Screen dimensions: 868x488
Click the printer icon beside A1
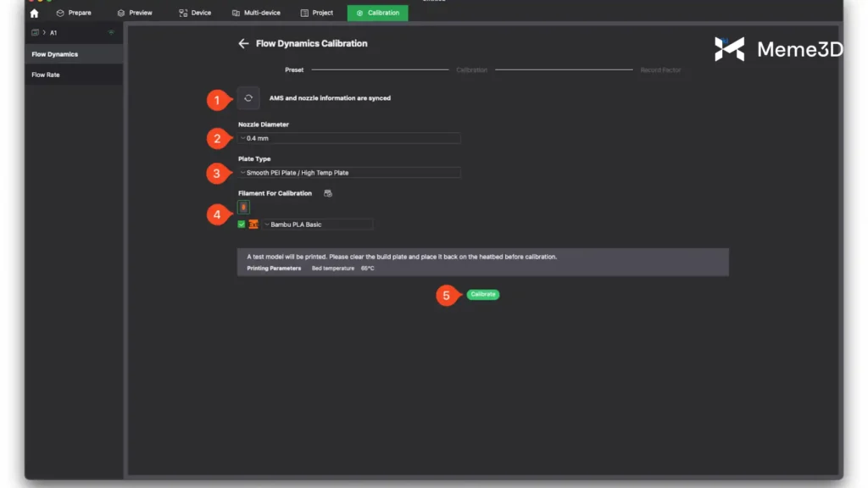36,33
